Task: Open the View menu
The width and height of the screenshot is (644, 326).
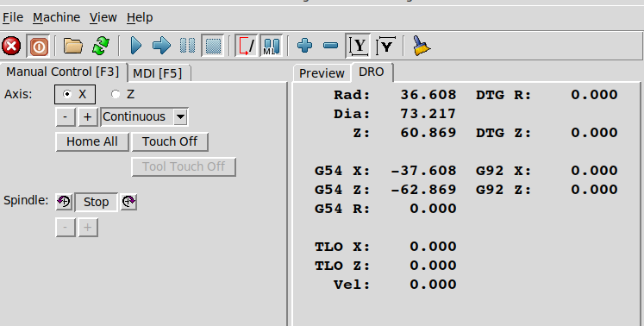Action: point(103,17)
